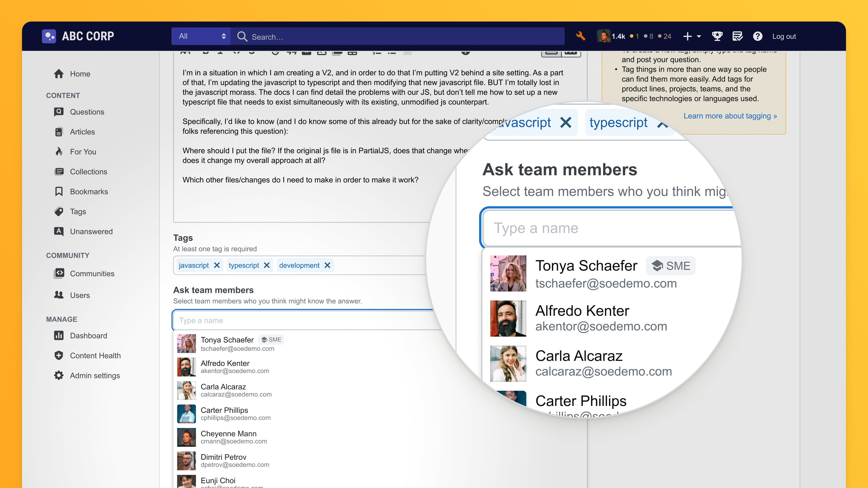The height and width of the screenshot is (488, 868).
Task: Select Carla Alcaraz from team members list
Action: click(222, 390)
